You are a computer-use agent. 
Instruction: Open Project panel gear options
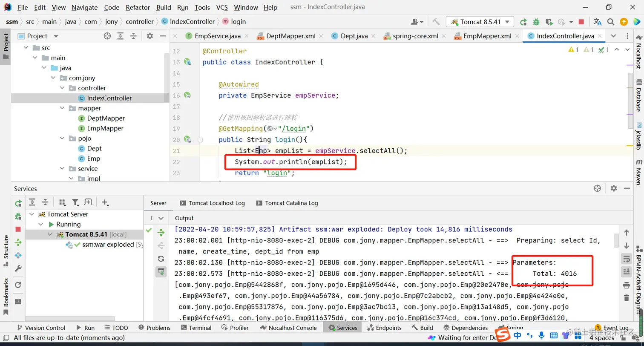pyautogui.click(x=150, y=36)
